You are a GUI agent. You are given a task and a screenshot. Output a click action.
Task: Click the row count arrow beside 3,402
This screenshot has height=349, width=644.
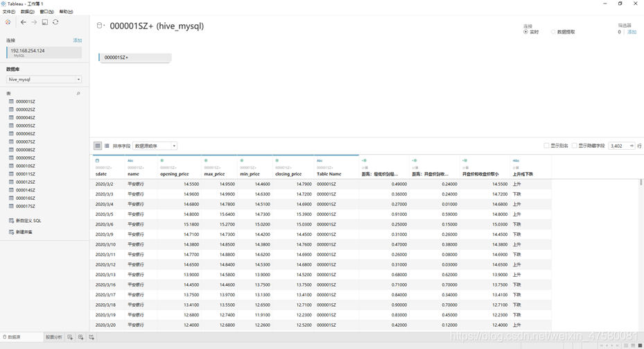[x=632, y=146]
